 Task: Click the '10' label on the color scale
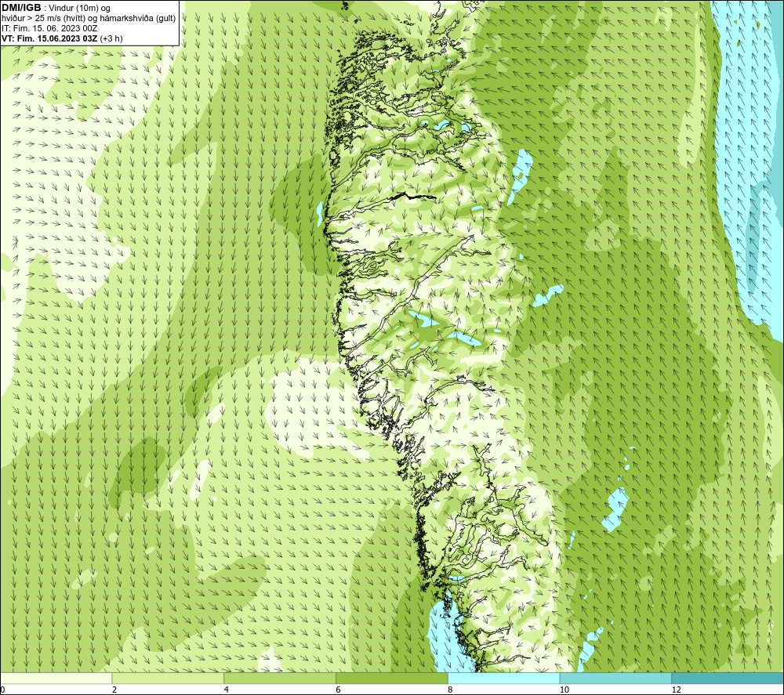pyautogui.click(x=564, y=690)
